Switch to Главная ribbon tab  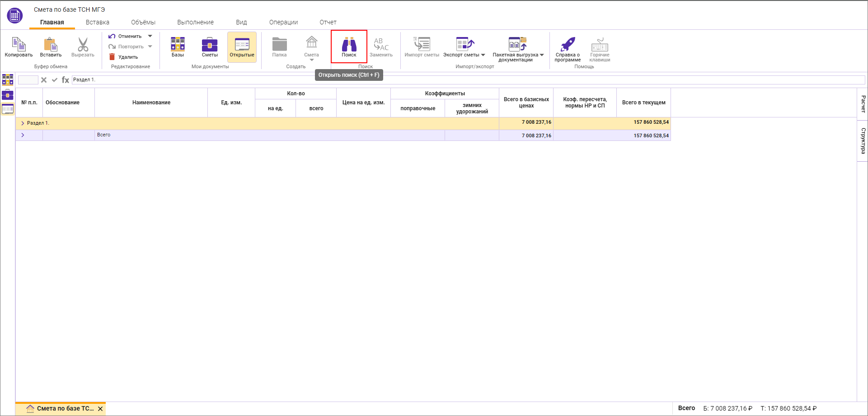[52, 22]
